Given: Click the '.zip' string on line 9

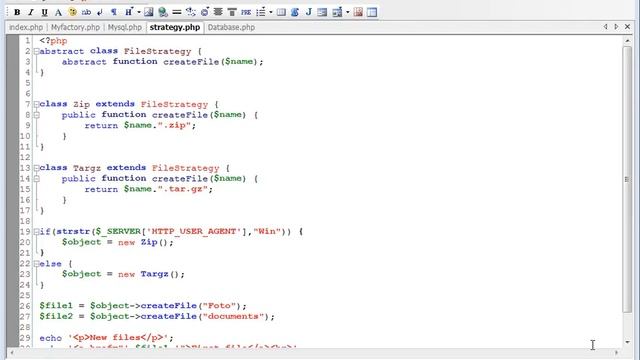Looking at the screenshot, I should coord(175,126).
